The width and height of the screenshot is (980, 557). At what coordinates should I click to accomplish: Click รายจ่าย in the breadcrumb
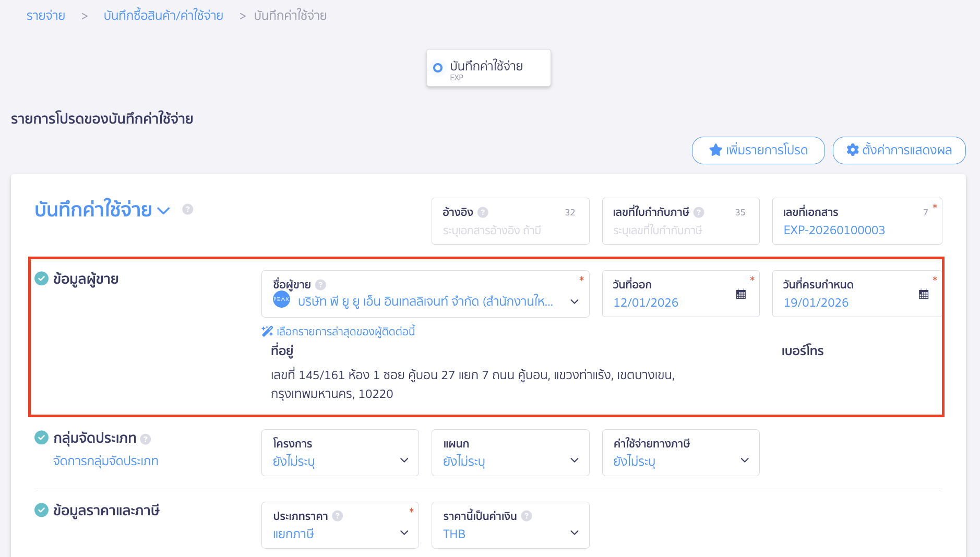tap(45, 16)
